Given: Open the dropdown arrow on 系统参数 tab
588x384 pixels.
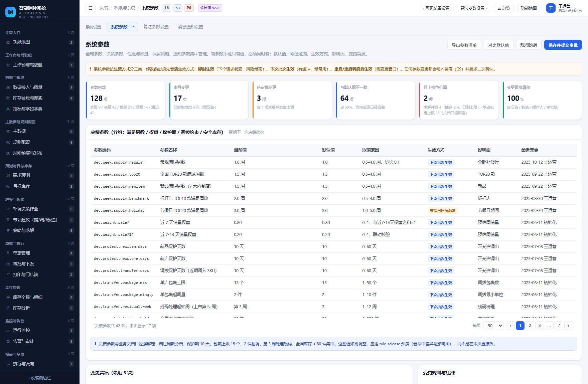Looking at the screenshot, I should click(134, 27).
